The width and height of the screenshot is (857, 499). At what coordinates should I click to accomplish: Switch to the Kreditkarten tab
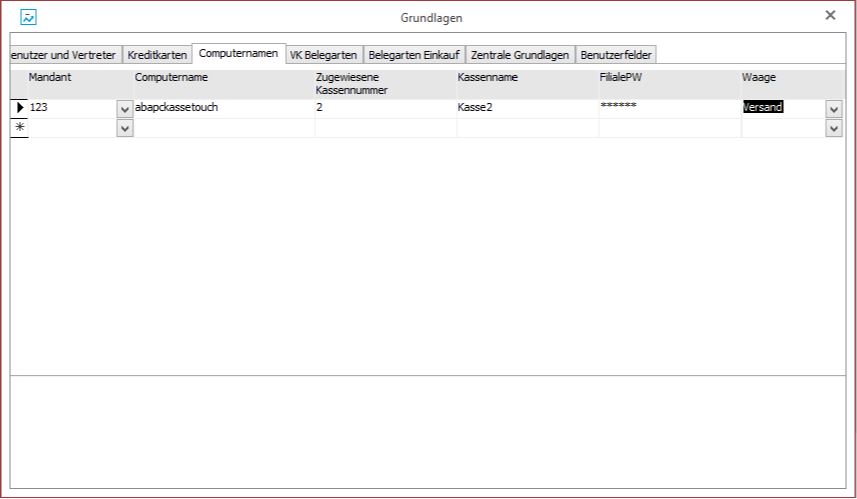157,55
